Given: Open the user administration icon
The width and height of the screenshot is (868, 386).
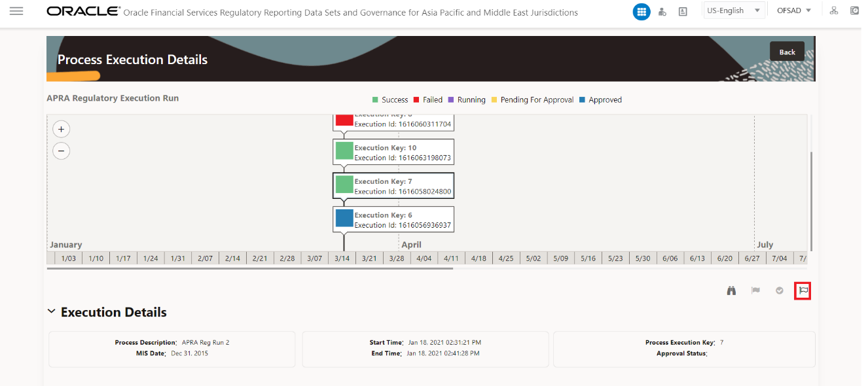Looking at the screenshot, I should (x=662, y=12).
